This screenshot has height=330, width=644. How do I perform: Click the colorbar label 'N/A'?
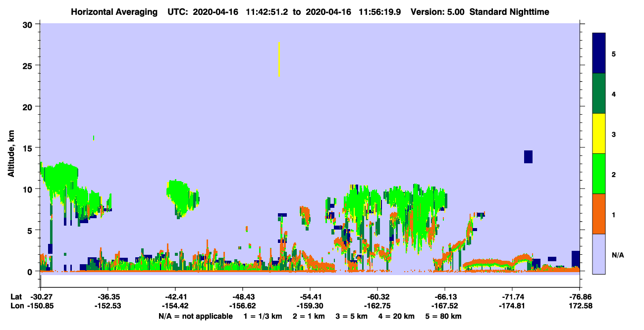618,255
